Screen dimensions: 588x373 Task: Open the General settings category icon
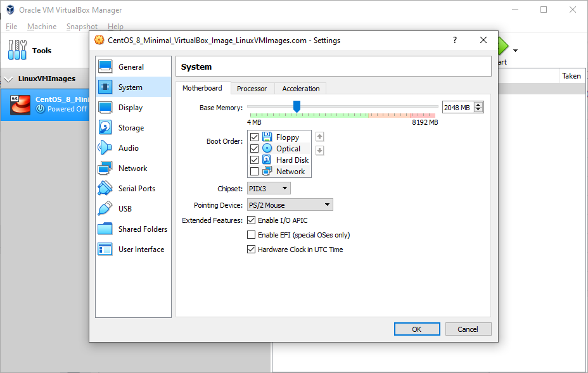(105, 66)
